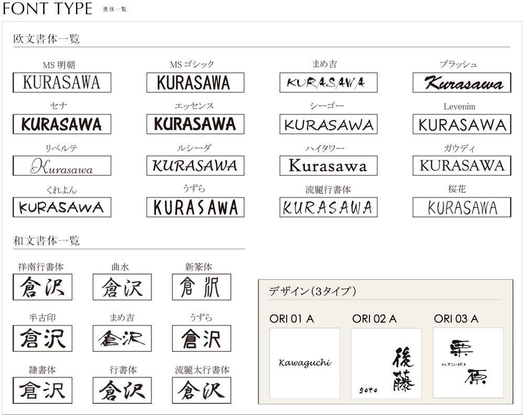Click the シーゴー font name label

point(326,106)
